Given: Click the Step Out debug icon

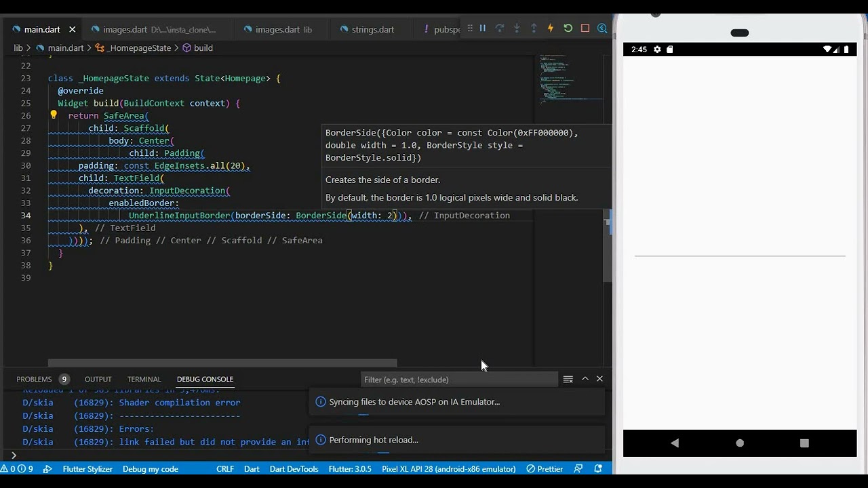Looking at the screenshot, I should point(534,28).
